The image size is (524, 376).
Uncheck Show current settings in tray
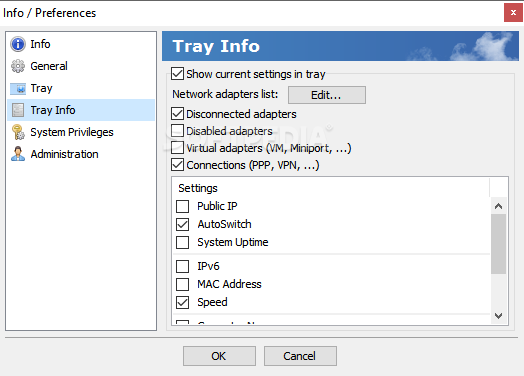coord(177,74)
